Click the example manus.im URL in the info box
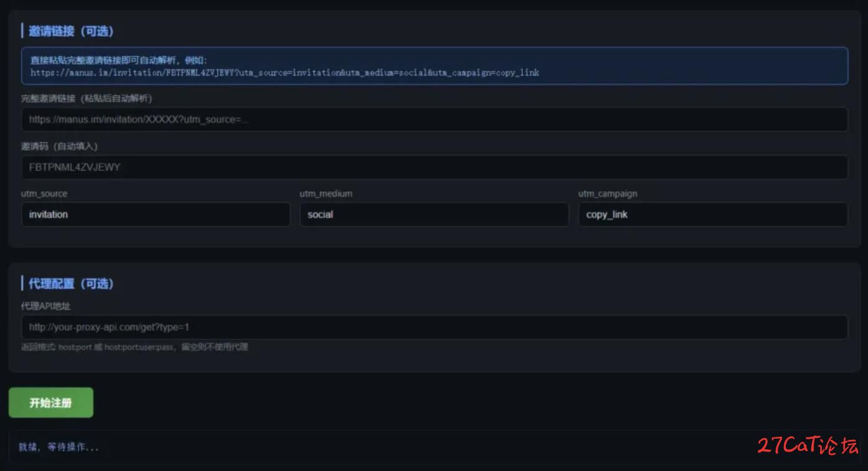Screen dimensions: 868x471 click(285, 73)
